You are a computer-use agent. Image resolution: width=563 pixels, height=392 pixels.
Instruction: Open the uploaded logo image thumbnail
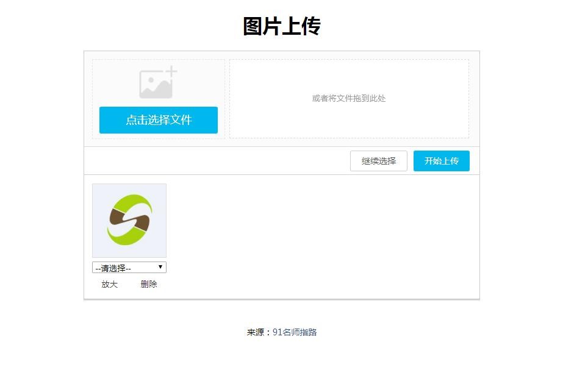129,221
